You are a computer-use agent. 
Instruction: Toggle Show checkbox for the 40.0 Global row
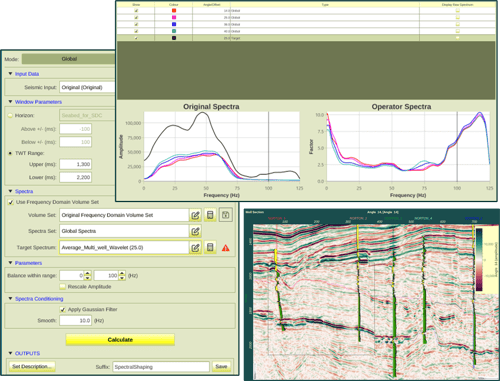tap(136, 31)
